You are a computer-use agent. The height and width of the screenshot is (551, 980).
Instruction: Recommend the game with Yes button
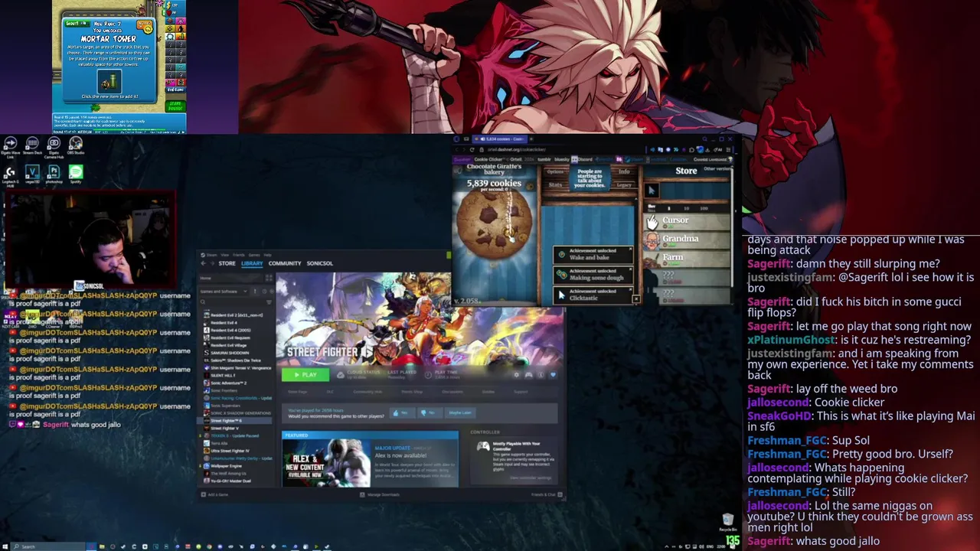tap(403, 412)
